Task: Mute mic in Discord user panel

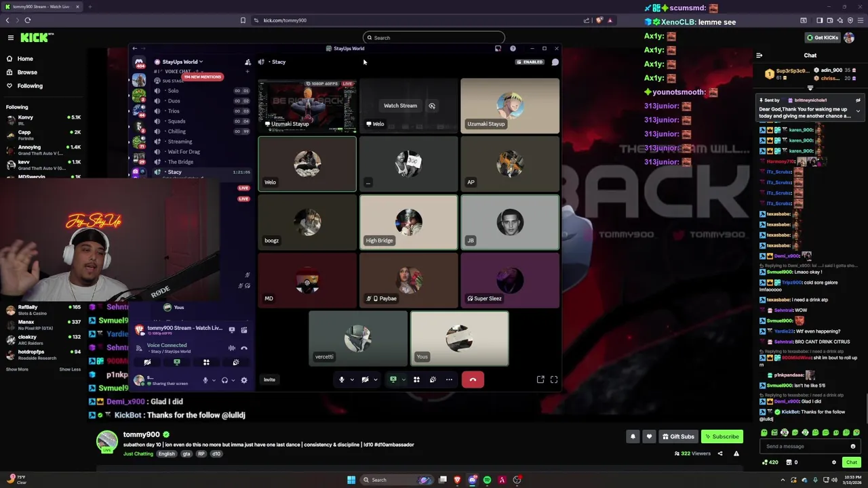Action: (205, 380)
